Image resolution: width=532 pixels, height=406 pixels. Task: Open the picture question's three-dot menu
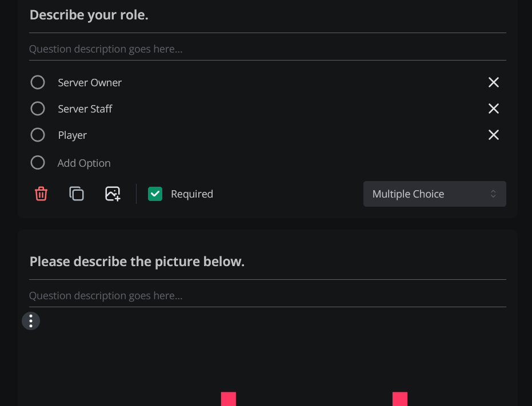click(30, 320)
